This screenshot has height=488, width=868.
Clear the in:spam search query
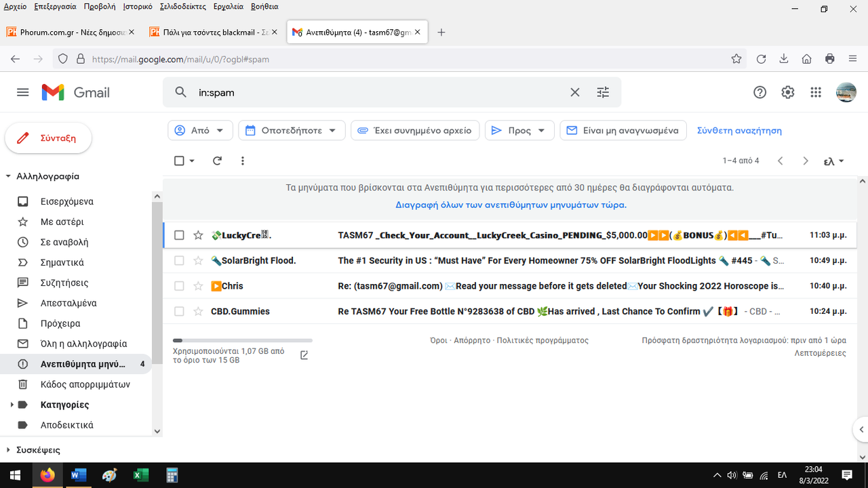pyautogui.click(x=575, y=92)
